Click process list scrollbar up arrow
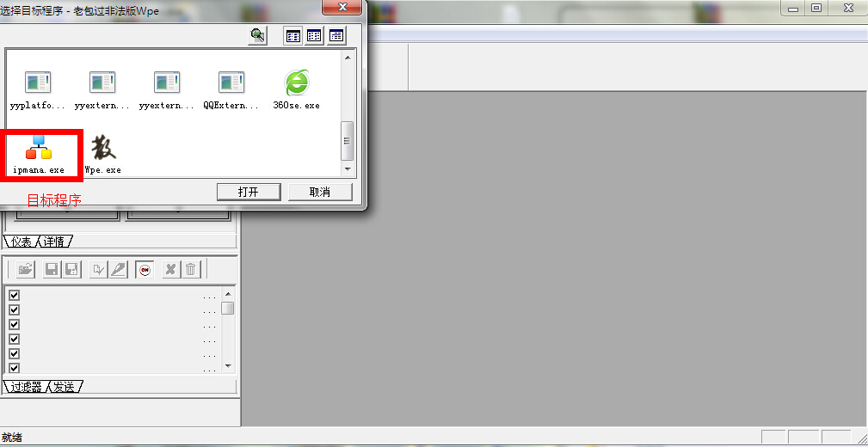This screenshot has height=447, width=868. coord(348,58)
